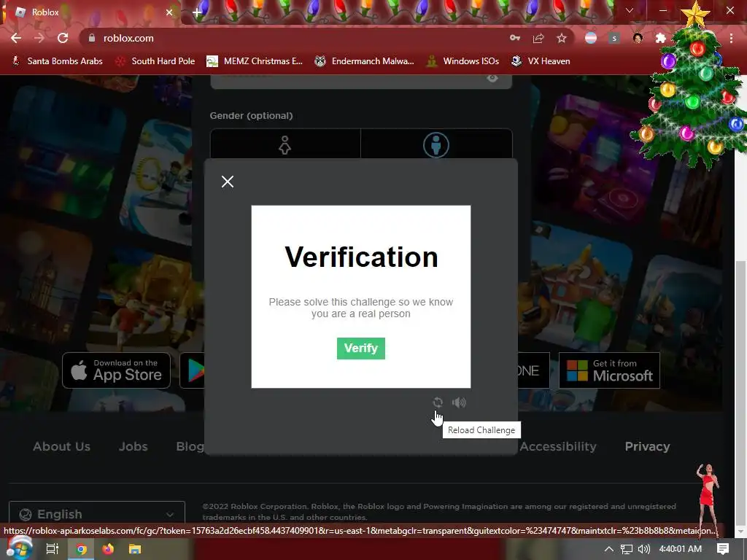Image resolution: width=747 pixels, height=560 pixels.
Task: Open Task View on the taskbar
Action: [52, 549]
